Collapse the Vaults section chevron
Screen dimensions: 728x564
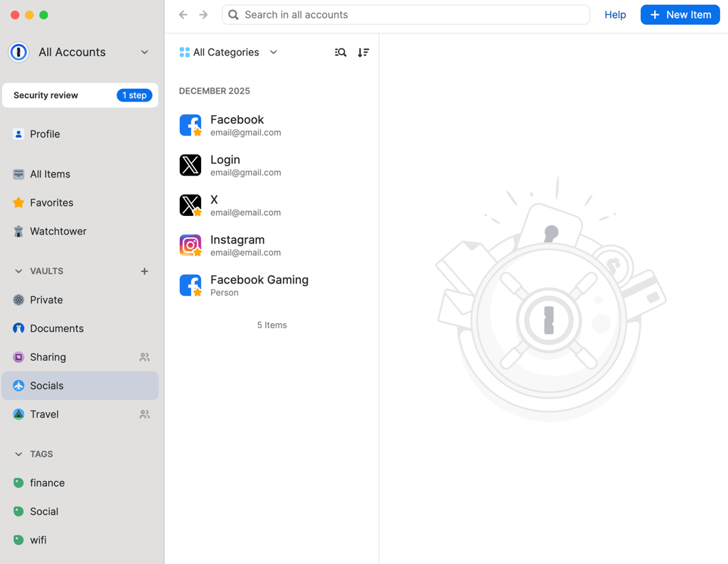click(x=18, y=271)
